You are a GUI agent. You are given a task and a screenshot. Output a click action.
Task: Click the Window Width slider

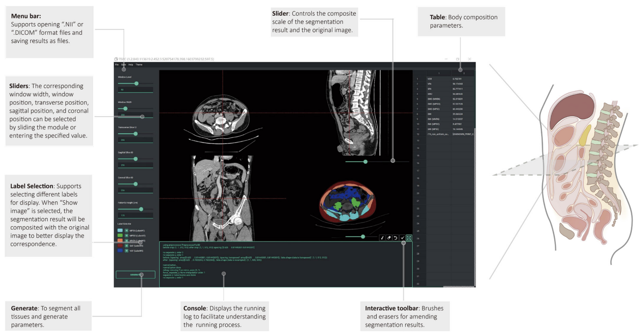click(x=136, y=108)
